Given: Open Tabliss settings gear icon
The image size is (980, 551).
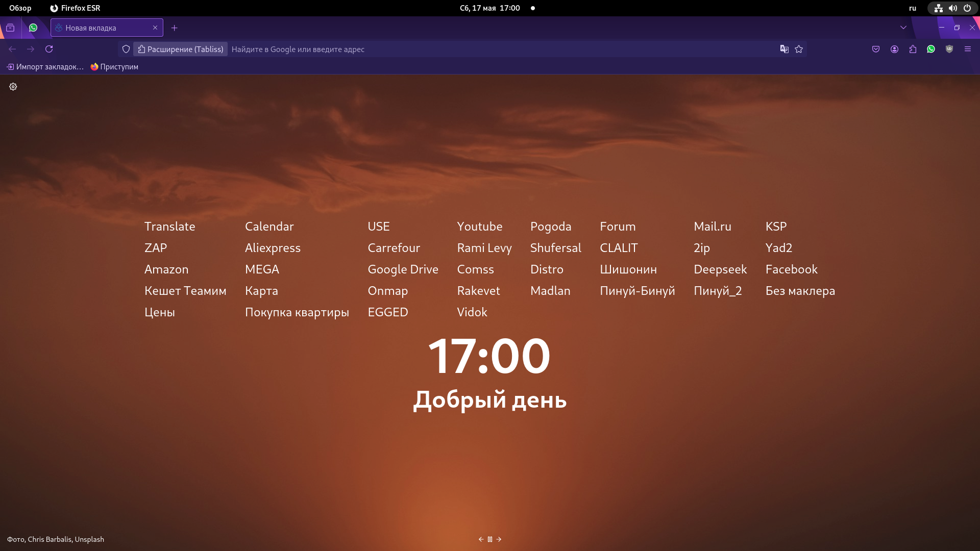Looking at the screenshot, I should tap(13, 87).
